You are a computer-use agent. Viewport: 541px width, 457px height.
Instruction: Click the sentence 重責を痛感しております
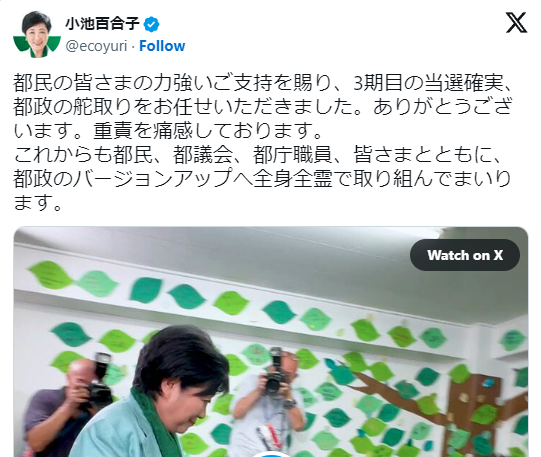(x=208, y=131)
